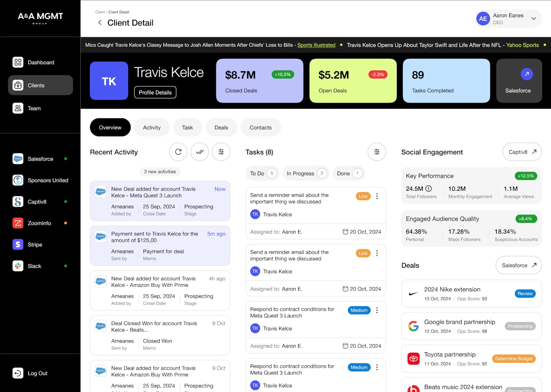Open the Tasks filter settings
551x392 pixels.
(377, 152)
